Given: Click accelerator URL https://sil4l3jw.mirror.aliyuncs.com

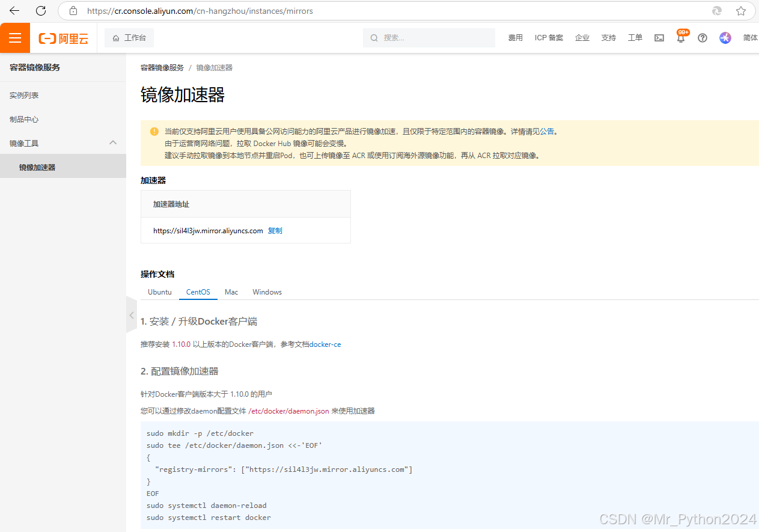Looking at the screenshot, I should click(x=208, y=231).
